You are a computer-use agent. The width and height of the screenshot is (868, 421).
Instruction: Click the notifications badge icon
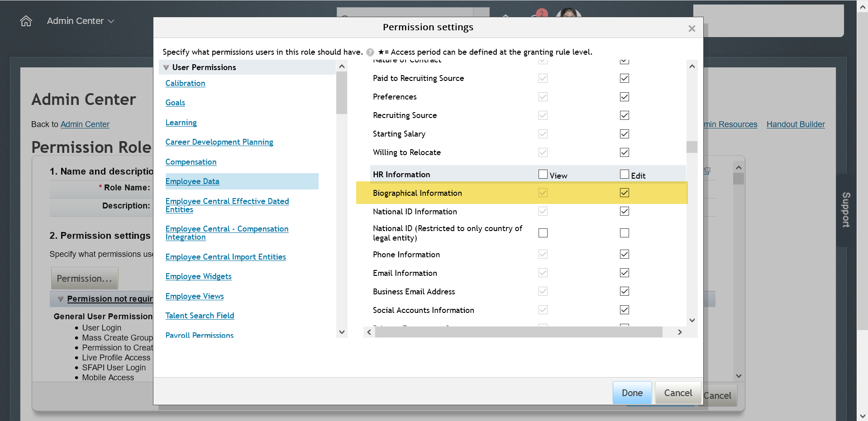point(541,13)
